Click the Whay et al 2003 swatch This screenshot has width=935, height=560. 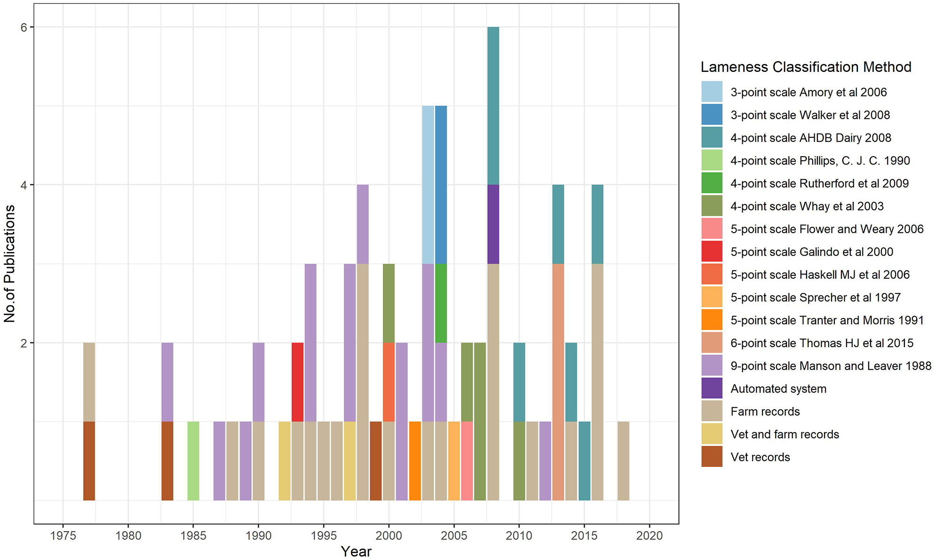tap(712, 206)
